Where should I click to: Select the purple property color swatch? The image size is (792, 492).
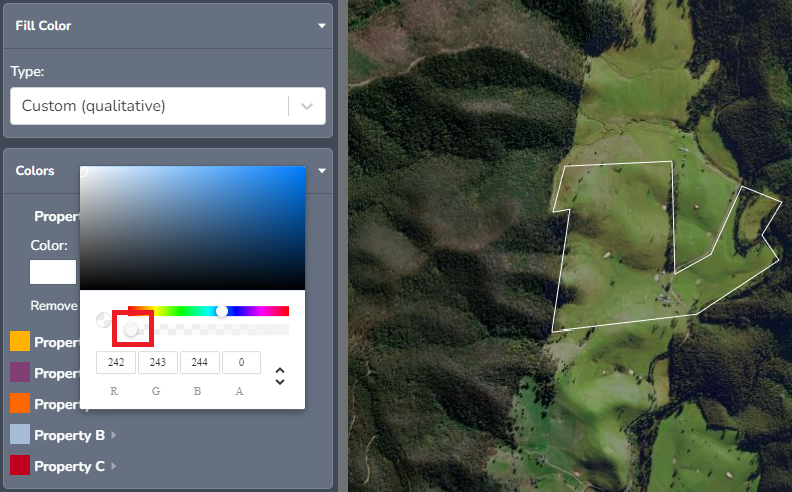coord(20,373)
